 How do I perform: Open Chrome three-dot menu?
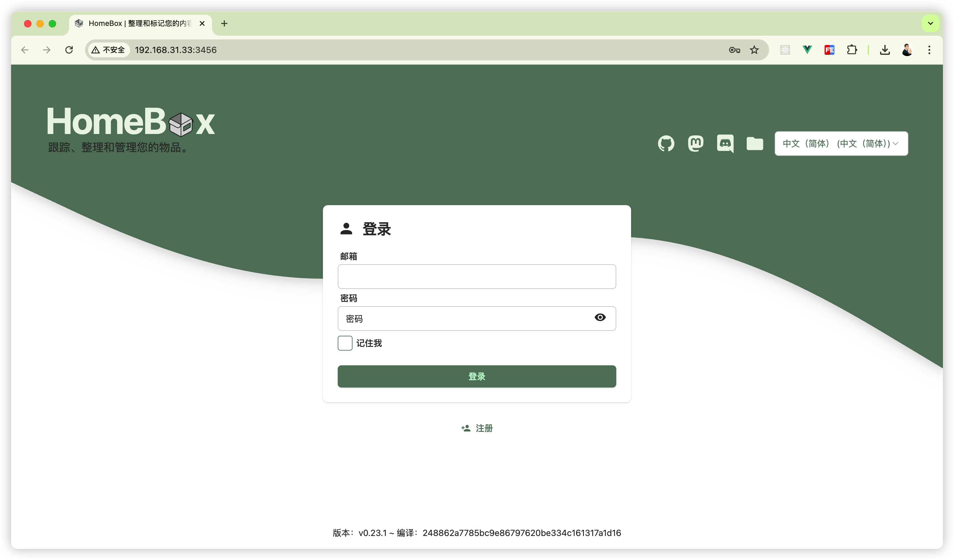(929, 50)
